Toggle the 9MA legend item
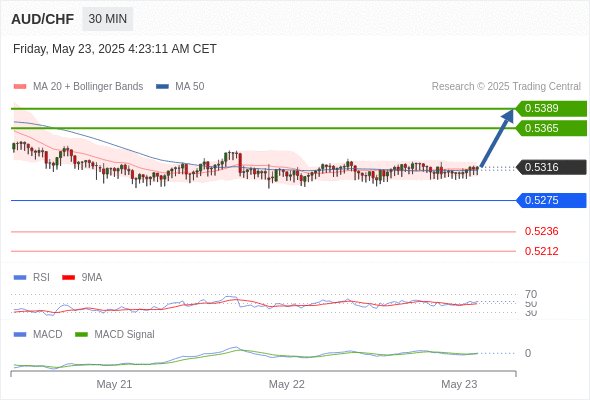Screen dimensions: 590x400 point(82,278)
